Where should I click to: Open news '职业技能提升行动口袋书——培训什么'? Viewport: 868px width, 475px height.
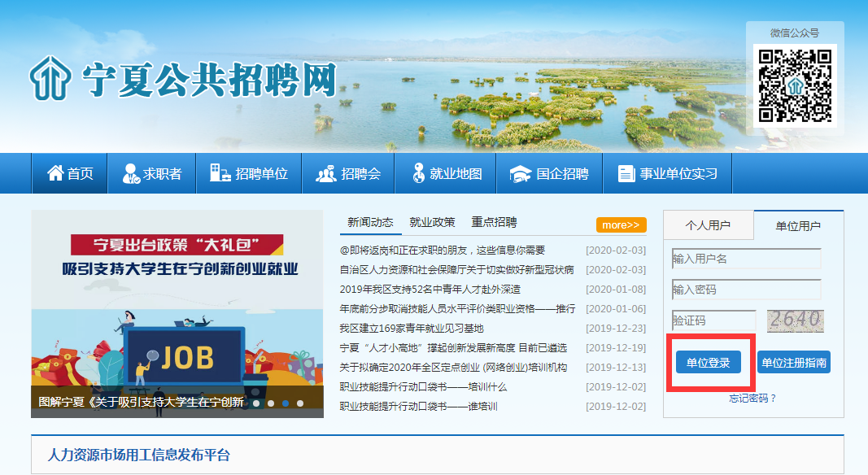[x=423, y=386]
